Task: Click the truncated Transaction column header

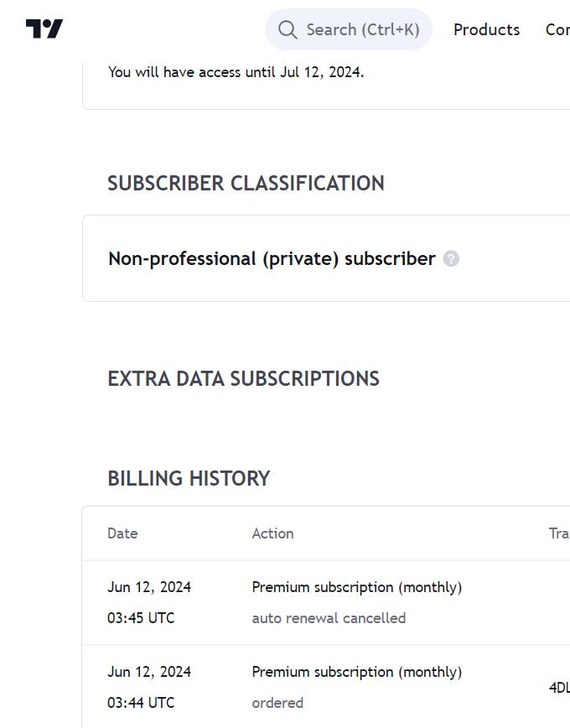Action: click(x=559, y=533)
